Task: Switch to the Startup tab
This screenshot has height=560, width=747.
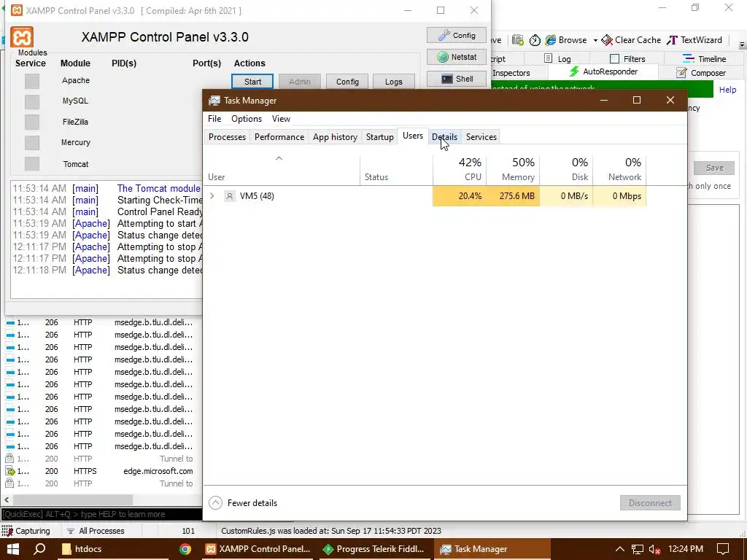Action: (x=379, y=136)
